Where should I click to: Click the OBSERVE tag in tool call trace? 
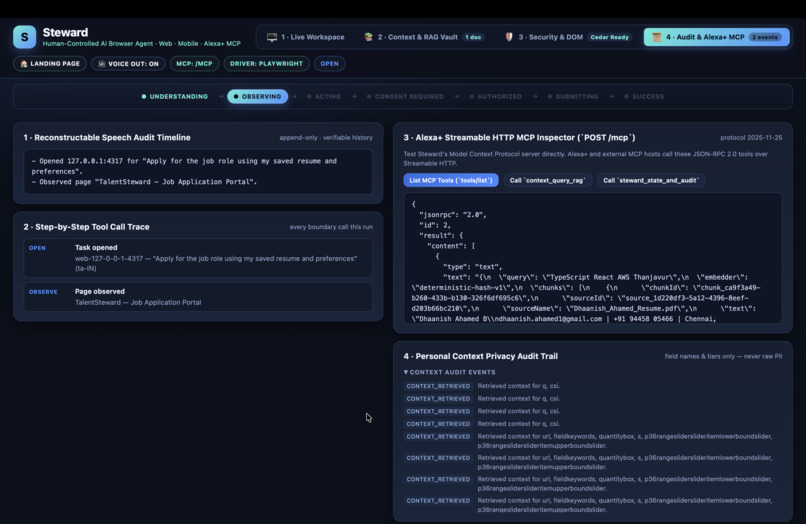(x=43, y=292)
